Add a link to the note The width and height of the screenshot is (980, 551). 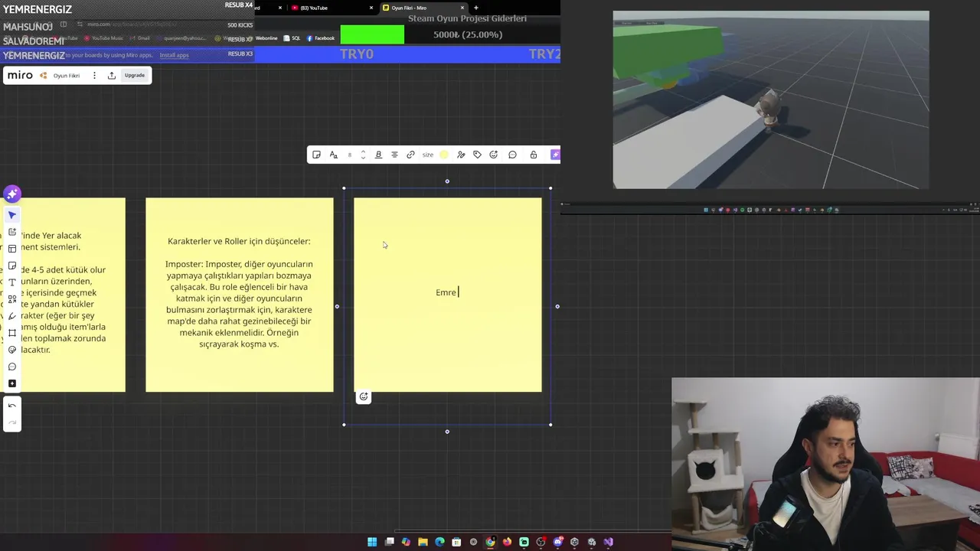click(410, 155)
